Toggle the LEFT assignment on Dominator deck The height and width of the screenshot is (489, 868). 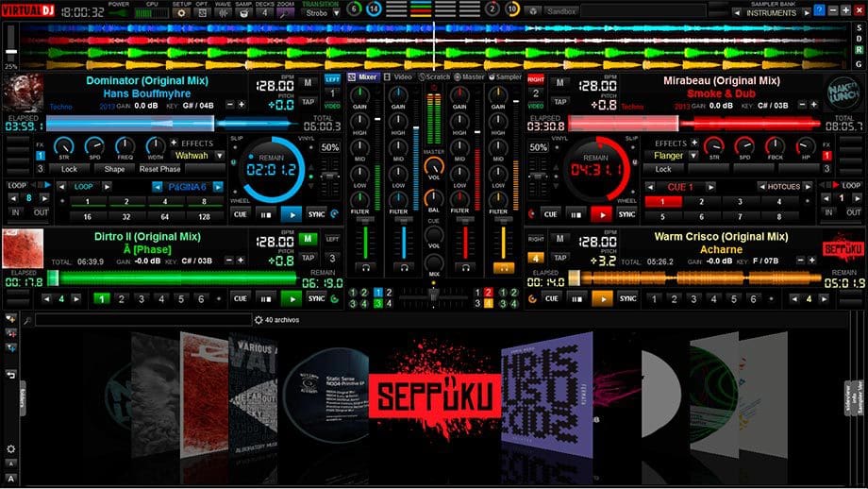[x=332, y=78]
